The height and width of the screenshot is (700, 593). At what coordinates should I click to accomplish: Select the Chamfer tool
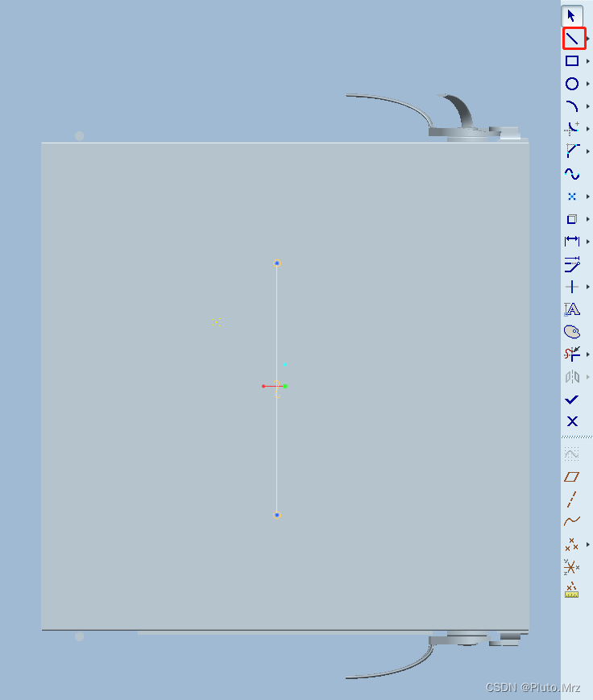pyautogui.click(x=572, y=151)
